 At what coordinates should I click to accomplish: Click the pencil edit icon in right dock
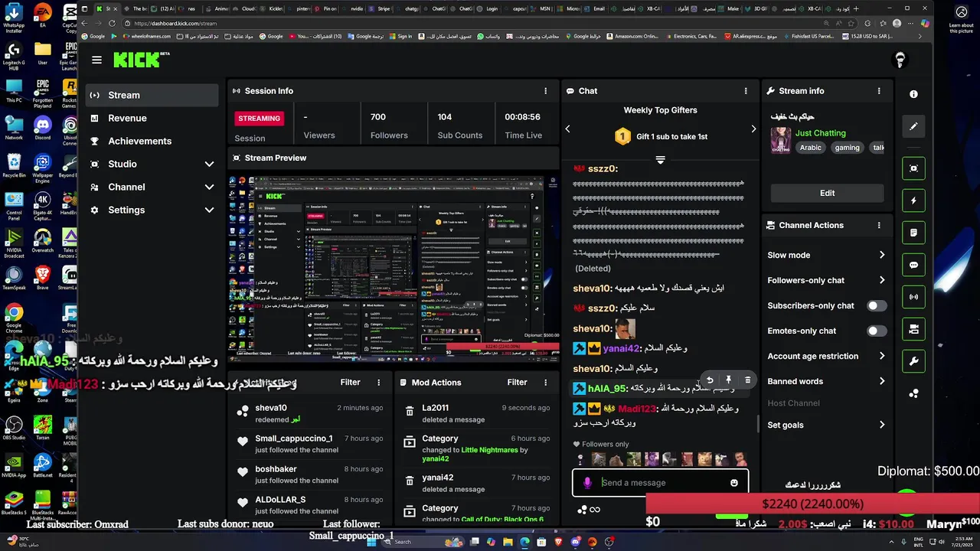point(913,126)
